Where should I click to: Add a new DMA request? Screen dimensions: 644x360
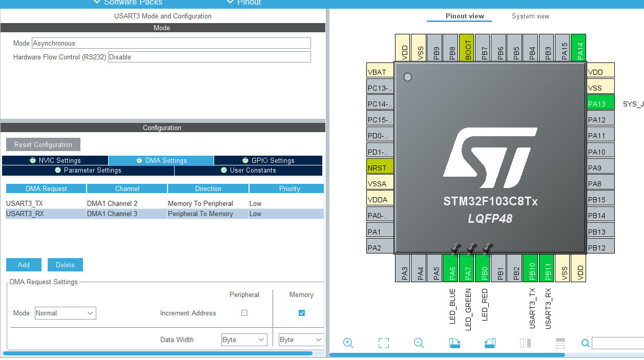pos(24,265)
